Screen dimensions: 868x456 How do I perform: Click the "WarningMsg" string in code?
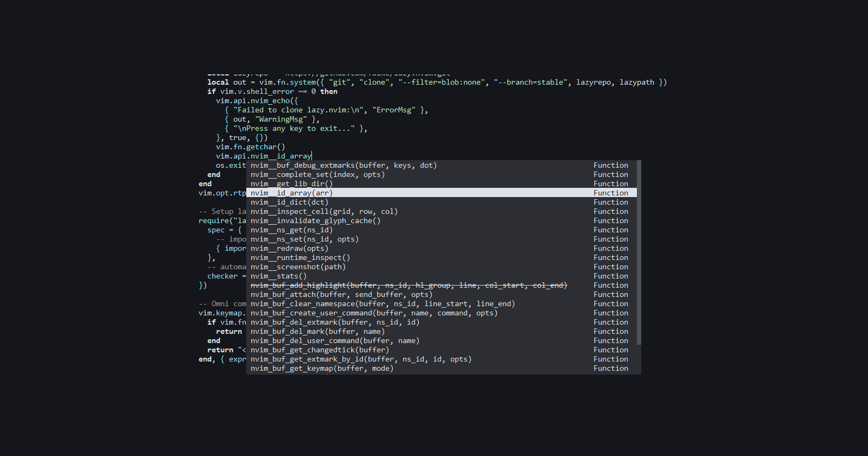281,119
